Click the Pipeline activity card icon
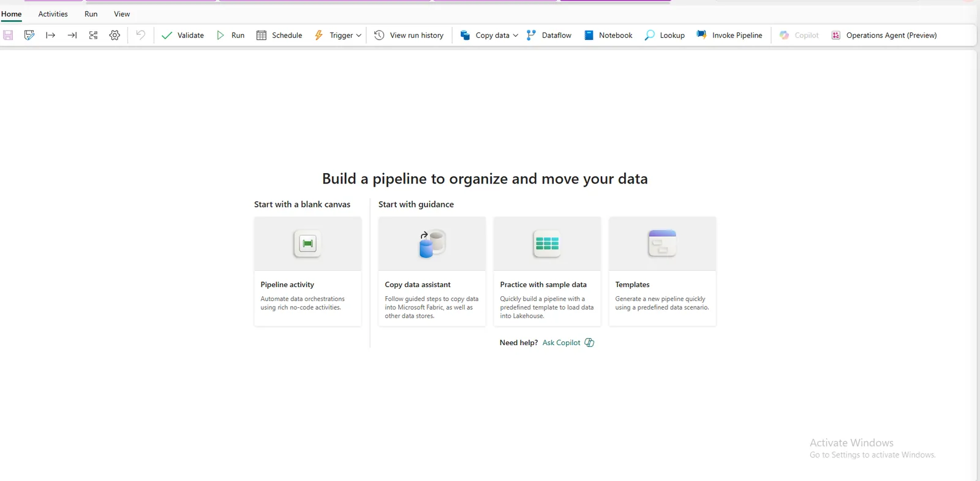Screen dimensions: 980x481 click(x=307, y=244)
